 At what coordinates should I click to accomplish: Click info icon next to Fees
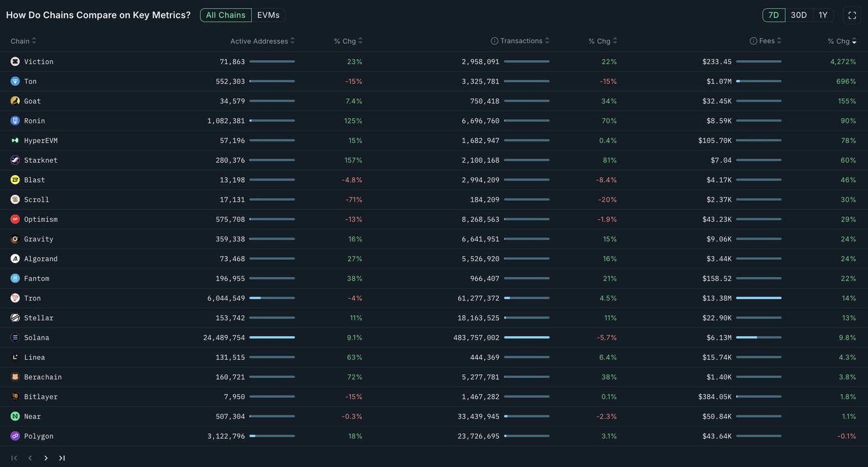(753, 41)
